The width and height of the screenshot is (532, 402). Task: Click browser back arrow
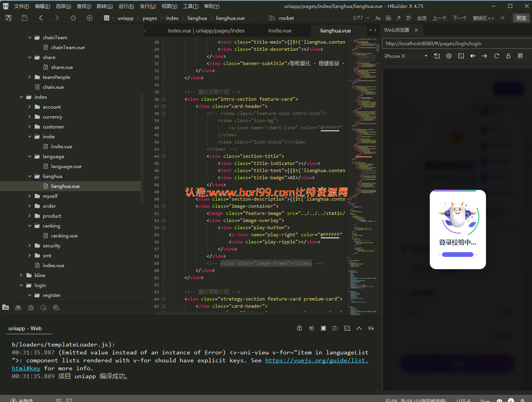473,56
